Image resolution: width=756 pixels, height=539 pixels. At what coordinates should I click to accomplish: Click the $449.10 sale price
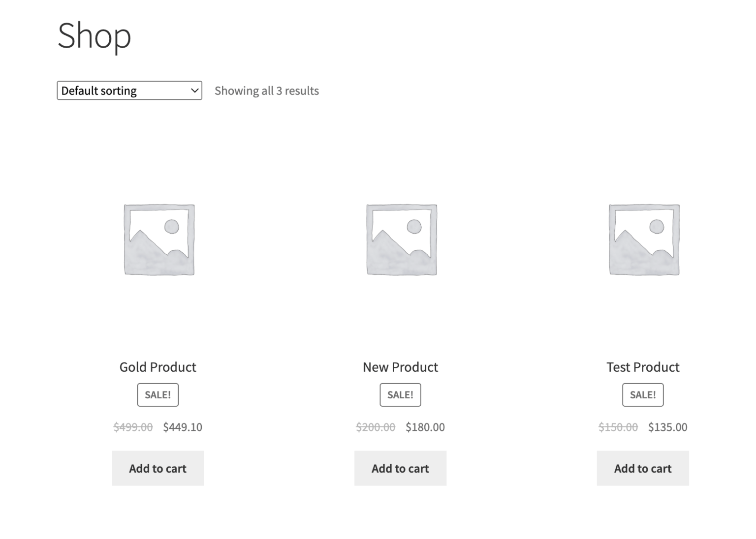pyautogui.click(x=183, y=427)
